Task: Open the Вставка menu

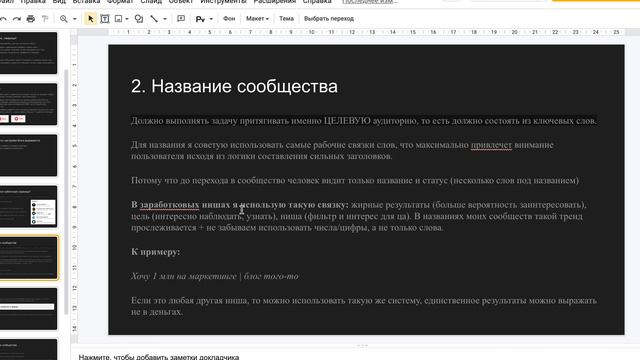Action: (86, 2)
